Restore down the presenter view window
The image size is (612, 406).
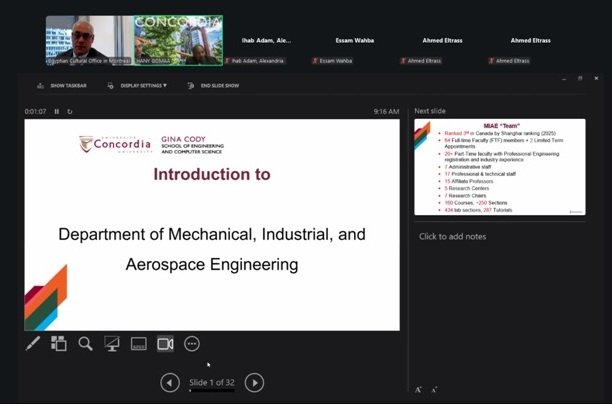pos(580,78)
